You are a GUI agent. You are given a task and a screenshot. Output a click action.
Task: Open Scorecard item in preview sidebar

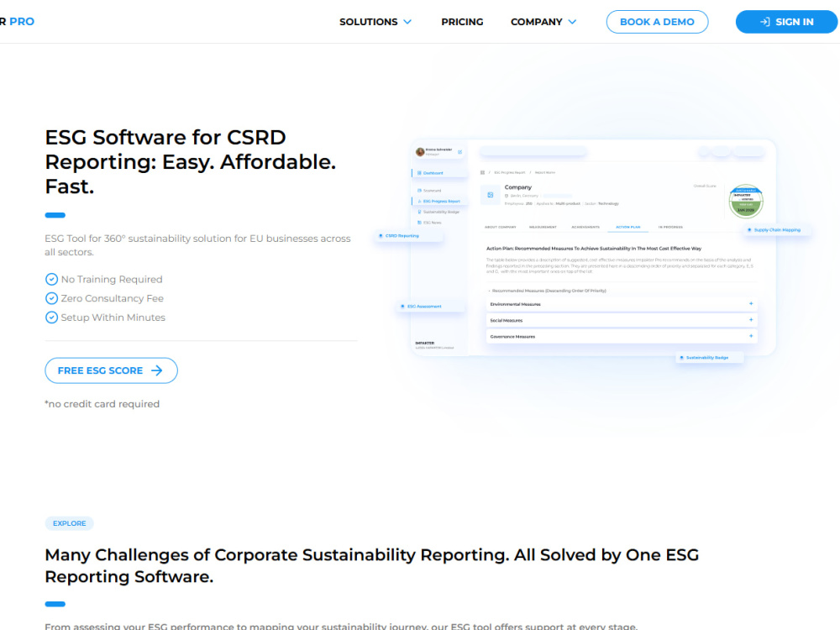coord(429,191)
